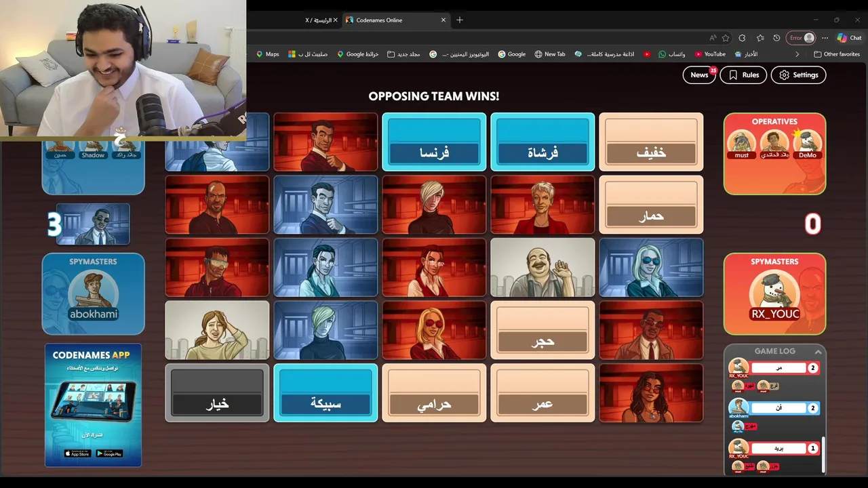
Task: Open the واتساب bookmark
Action: 672,54
